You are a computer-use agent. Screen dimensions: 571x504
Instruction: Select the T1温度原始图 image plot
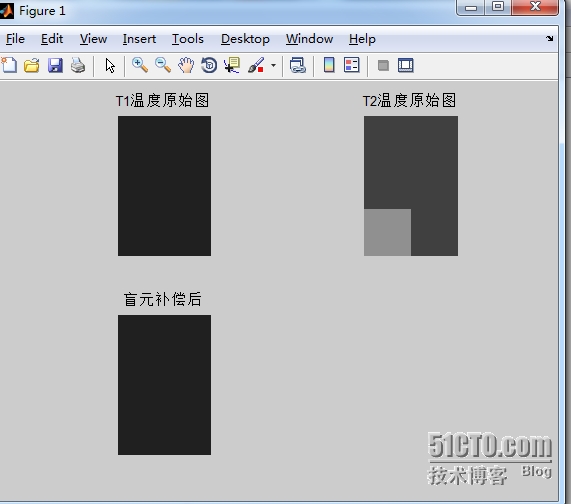[x=164, y=186]
